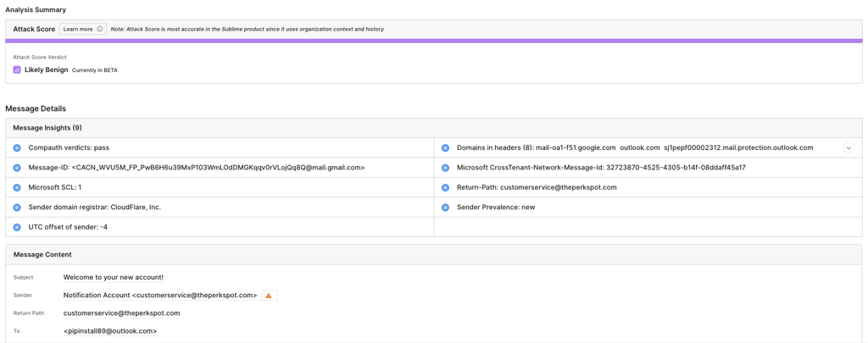Click the Message Content section header
The image size is (868, 343).
pyautogui.click(x=42, y=255)
